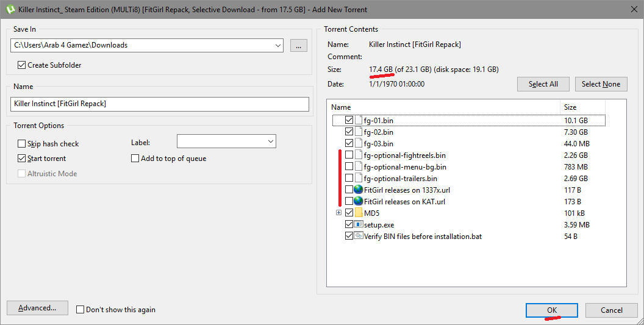Viewport: 644px width, 325px height.
Task: Click the 2.26 GB size value
Action: click(x=576, y=155)
